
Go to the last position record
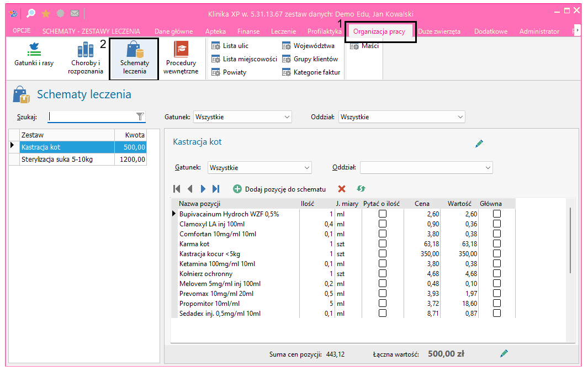(x=216, y=189)
